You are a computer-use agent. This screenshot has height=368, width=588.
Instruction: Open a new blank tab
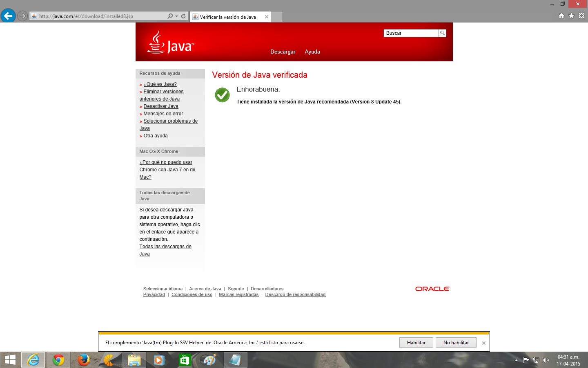277,17
